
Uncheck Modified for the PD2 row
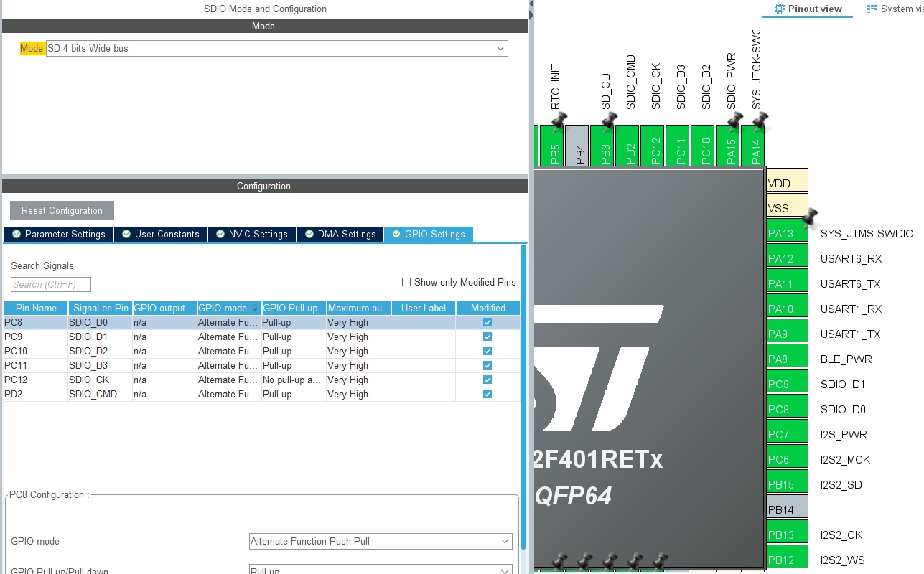tap(487, 394)
